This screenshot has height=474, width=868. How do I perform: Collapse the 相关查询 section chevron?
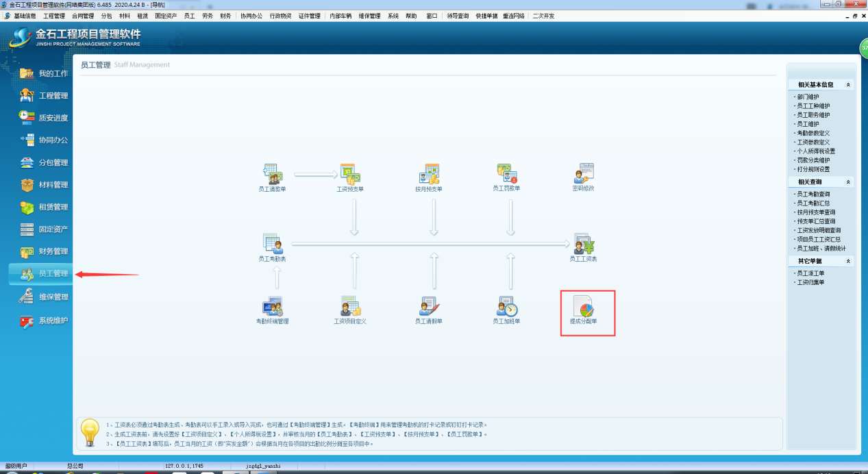(848, 182)
